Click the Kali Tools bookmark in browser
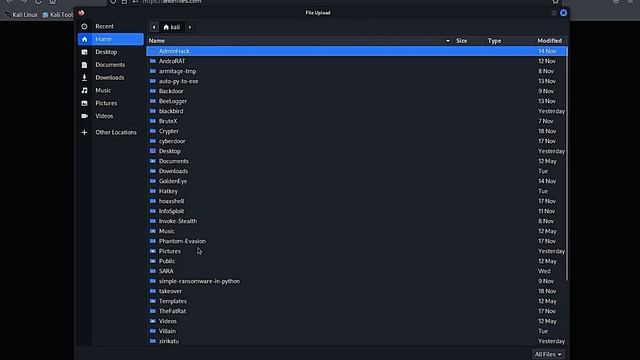Viewport: 640px width, 360px height. (x=58, y=15)
